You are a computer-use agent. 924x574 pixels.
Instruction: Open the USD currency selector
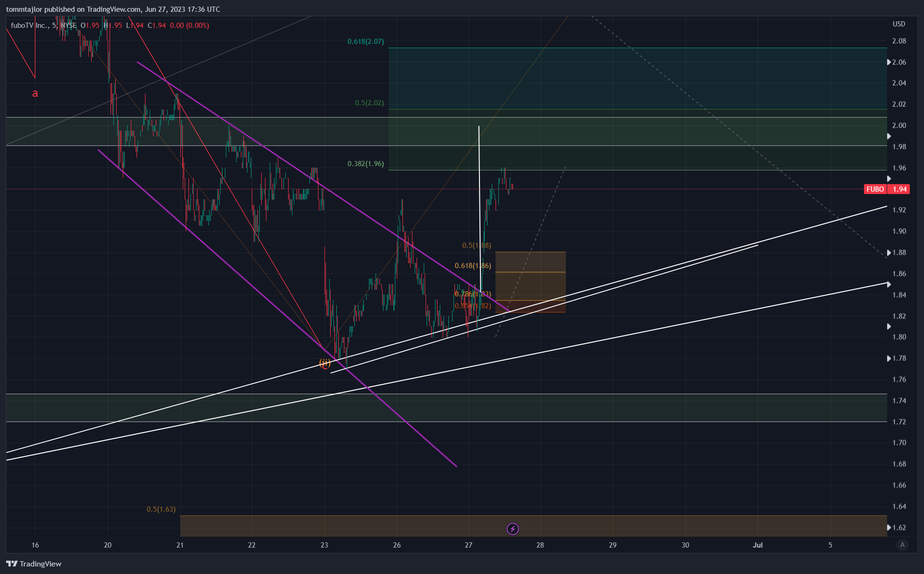899,24
